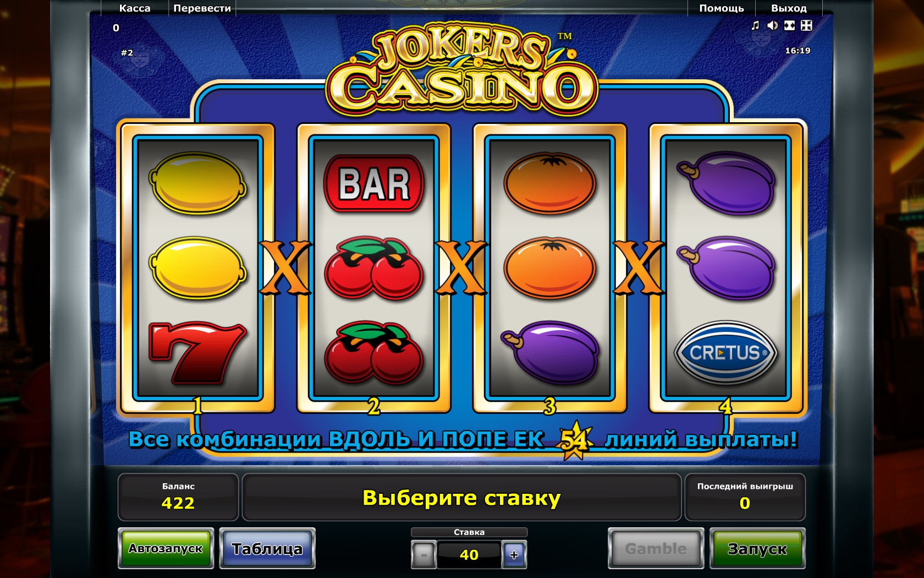The height and width of the screenshot is (578, 924).
Task: Click the CRETUS logo symbol on reel 4
Action: [725, 352]
